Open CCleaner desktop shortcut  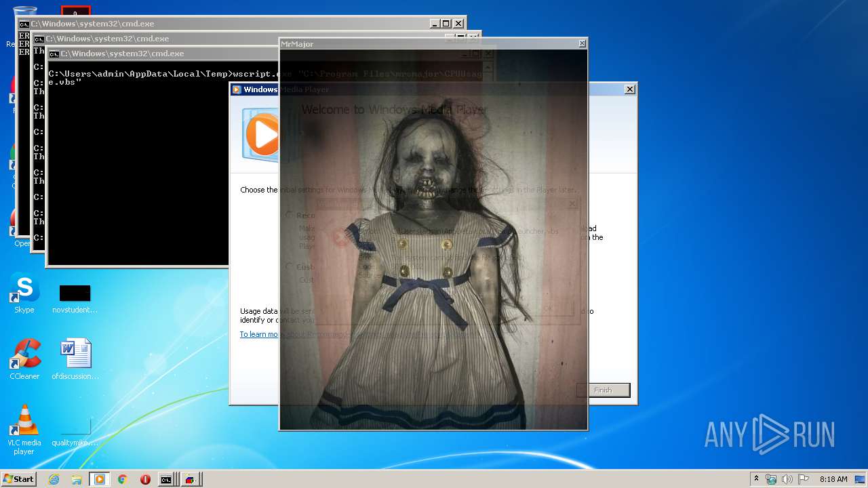coord(24,359)
